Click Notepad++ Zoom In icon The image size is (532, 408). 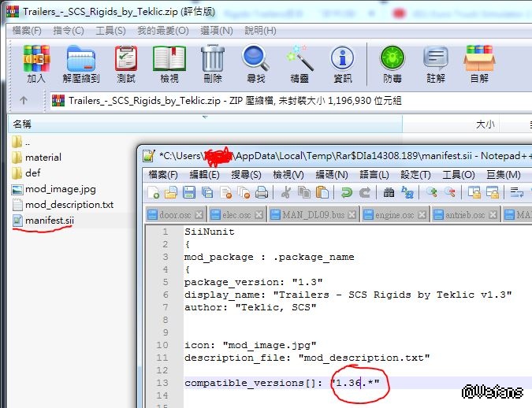(x=432, y=193)
